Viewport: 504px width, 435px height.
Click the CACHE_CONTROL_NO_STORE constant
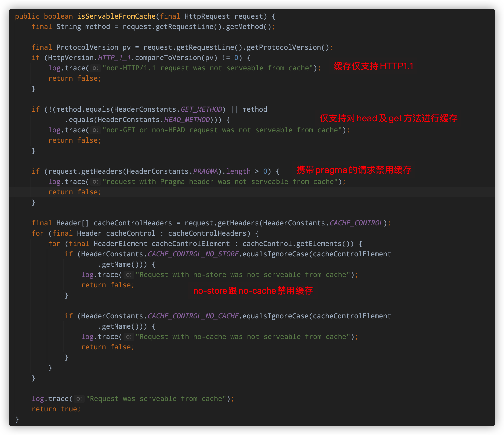[193, 254]
